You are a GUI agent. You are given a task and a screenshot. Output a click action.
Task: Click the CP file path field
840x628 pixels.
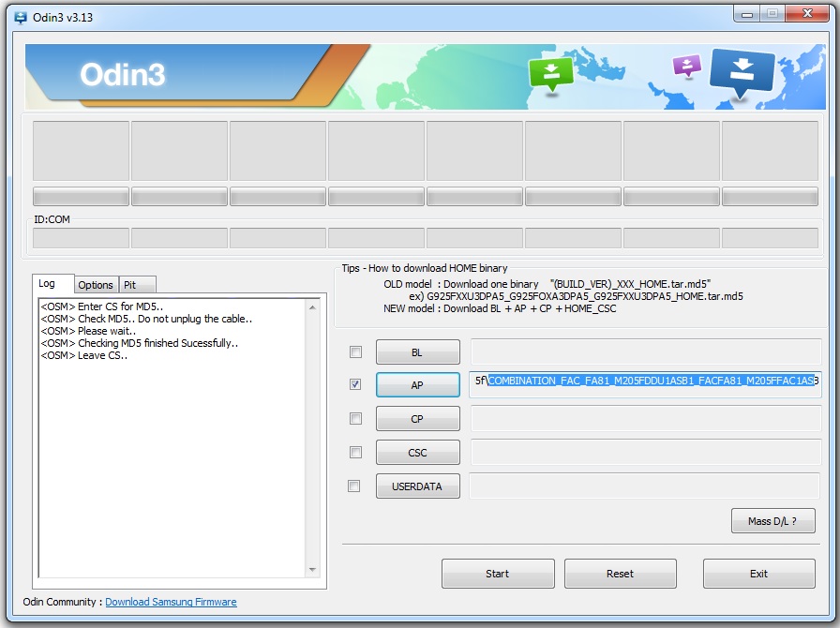(x=646, y=418)
